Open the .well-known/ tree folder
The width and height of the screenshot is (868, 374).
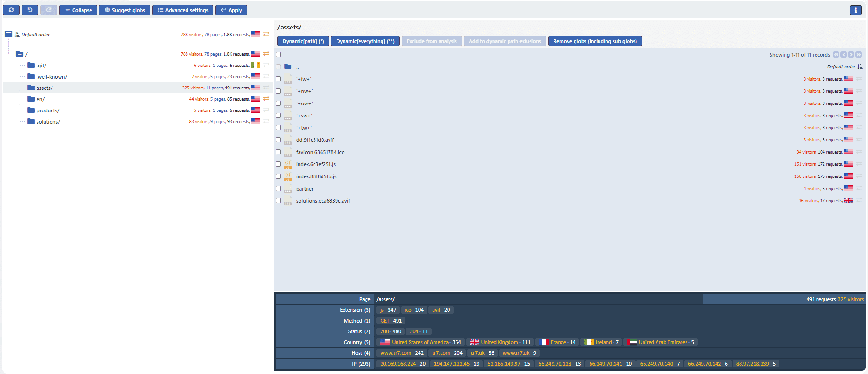[x=52, y=77]
